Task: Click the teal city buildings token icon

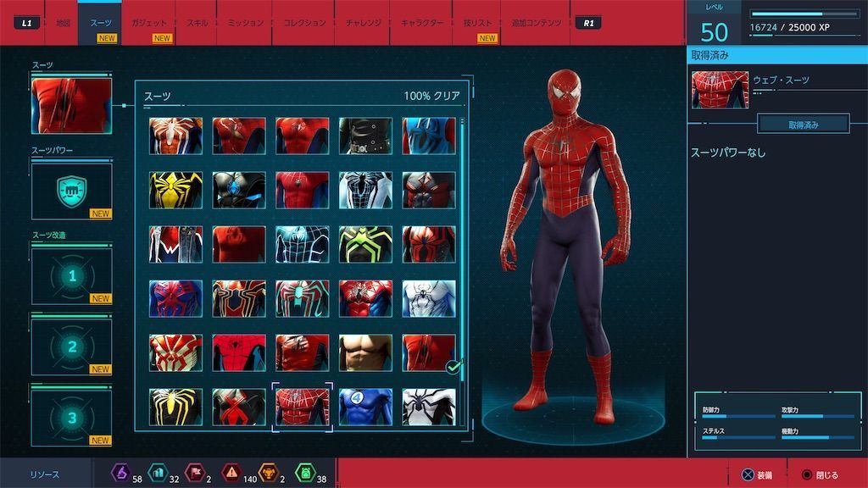Action: point(159,473)
